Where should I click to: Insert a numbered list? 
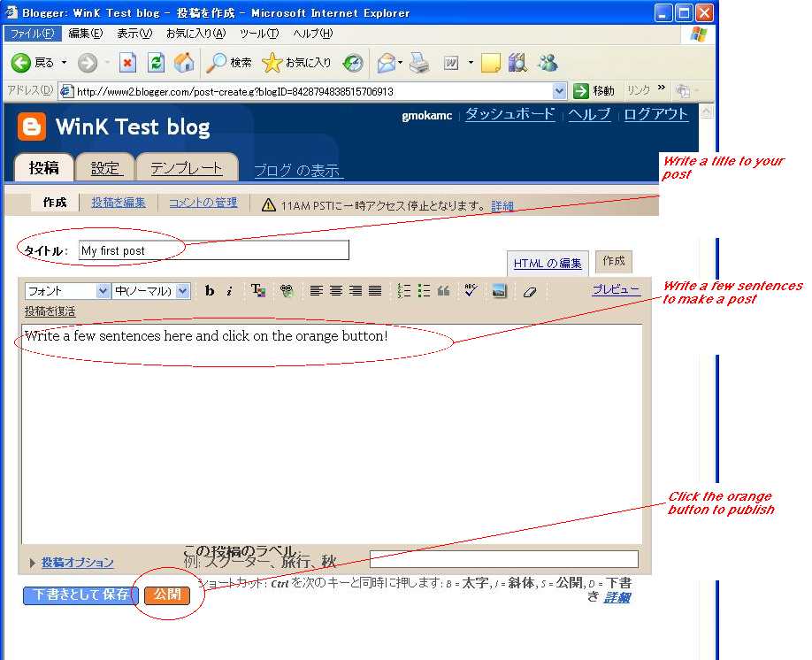tap(404, 290)
